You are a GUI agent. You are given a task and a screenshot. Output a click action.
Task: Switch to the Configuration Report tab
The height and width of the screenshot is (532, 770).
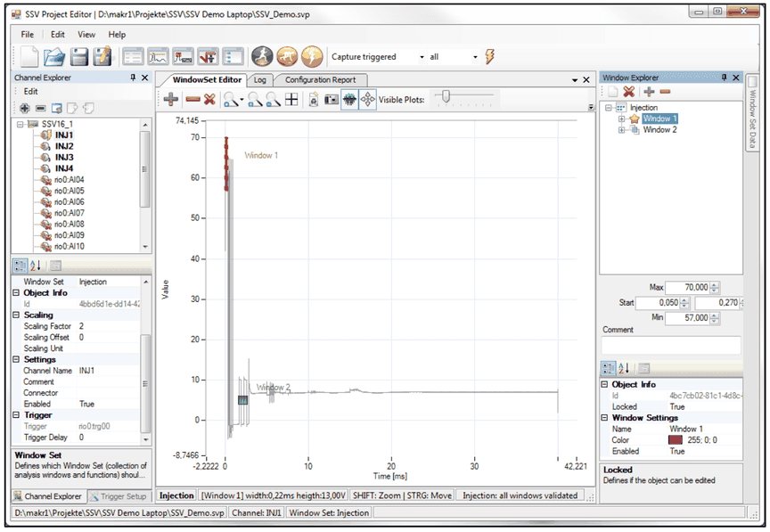click(320, 80)
